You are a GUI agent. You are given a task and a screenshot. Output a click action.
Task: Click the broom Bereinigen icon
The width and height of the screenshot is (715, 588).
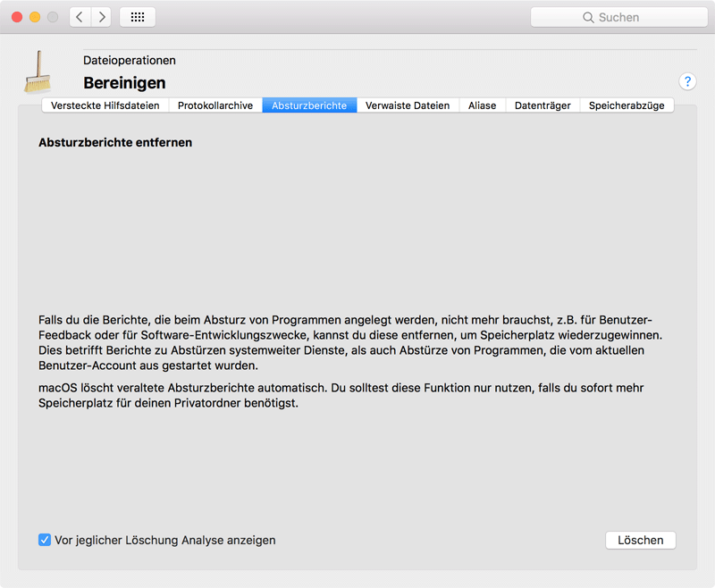click(38, 72)
